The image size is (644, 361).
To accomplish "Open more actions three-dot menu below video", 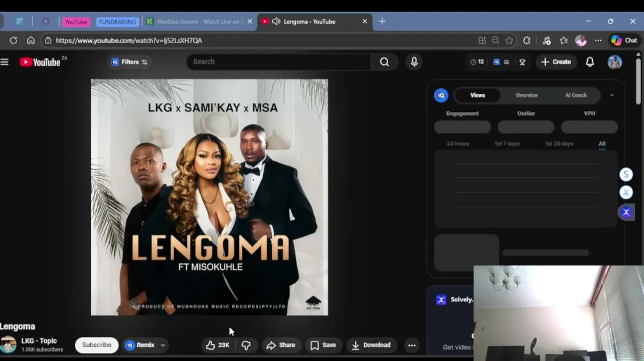I will (412, 345).
